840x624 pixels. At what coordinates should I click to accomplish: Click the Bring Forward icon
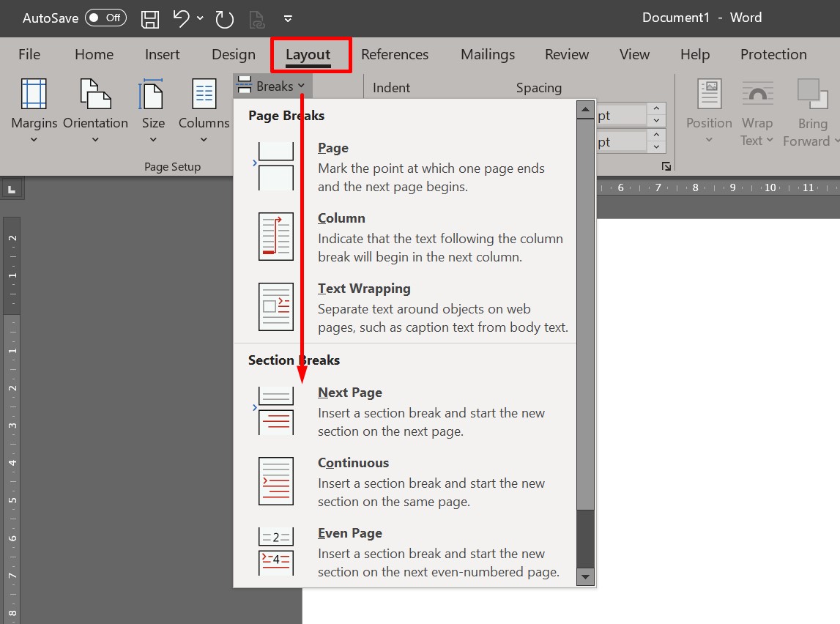(x=812, y=94)
